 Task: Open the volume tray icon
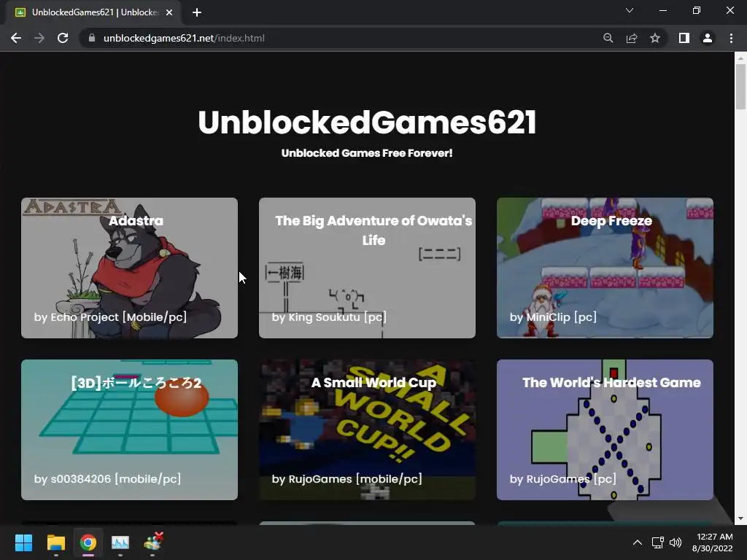[676, 542]
